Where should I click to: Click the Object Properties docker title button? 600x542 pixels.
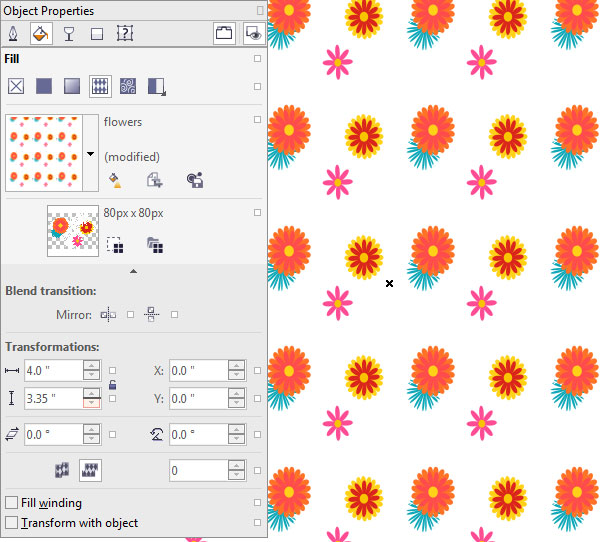[x=260, y=10]
